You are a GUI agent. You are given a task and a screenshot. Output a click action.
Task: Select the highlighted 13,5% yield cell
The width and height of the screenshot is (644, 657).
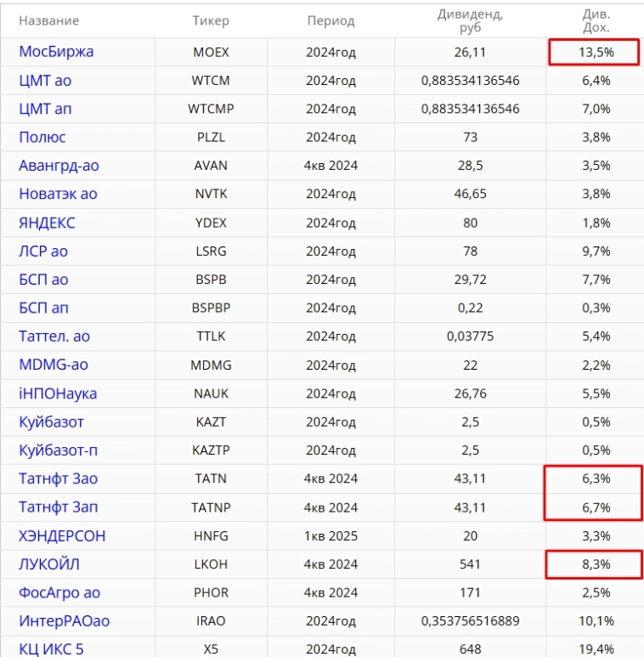tap(593, 52)
